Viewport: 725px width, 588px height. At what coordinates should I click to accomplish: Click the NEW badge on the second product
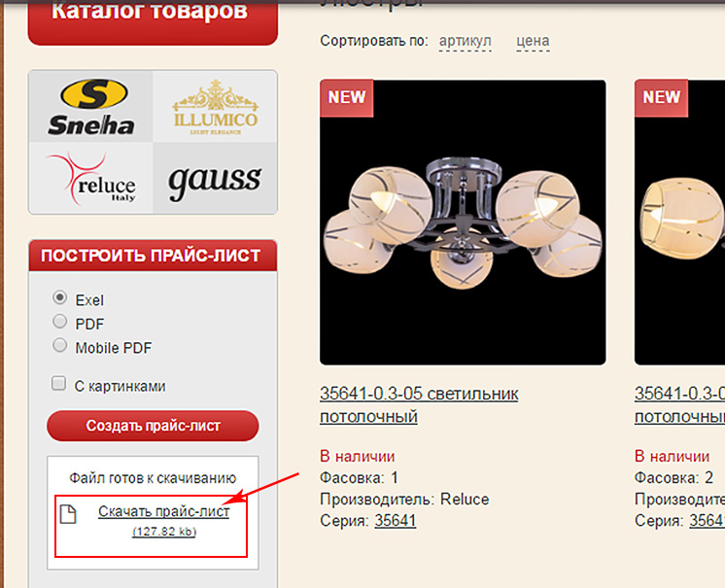click(661, 98)
